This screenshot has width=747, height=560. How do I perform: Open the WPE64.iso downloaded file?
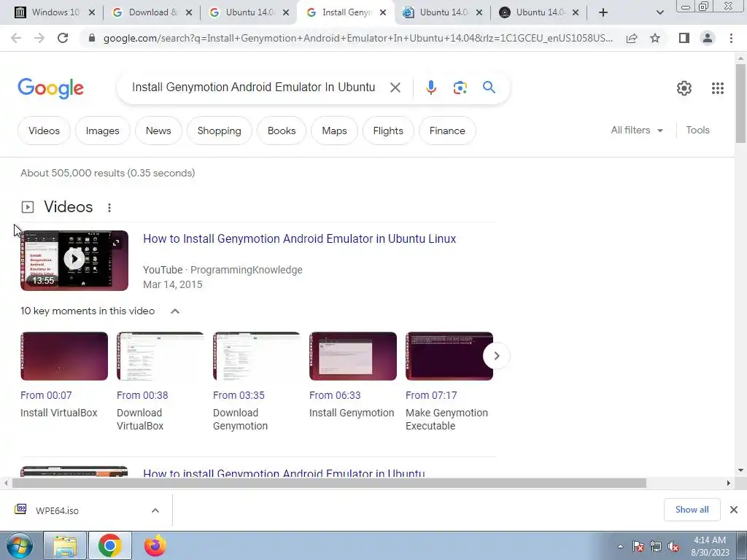point(57,510)
